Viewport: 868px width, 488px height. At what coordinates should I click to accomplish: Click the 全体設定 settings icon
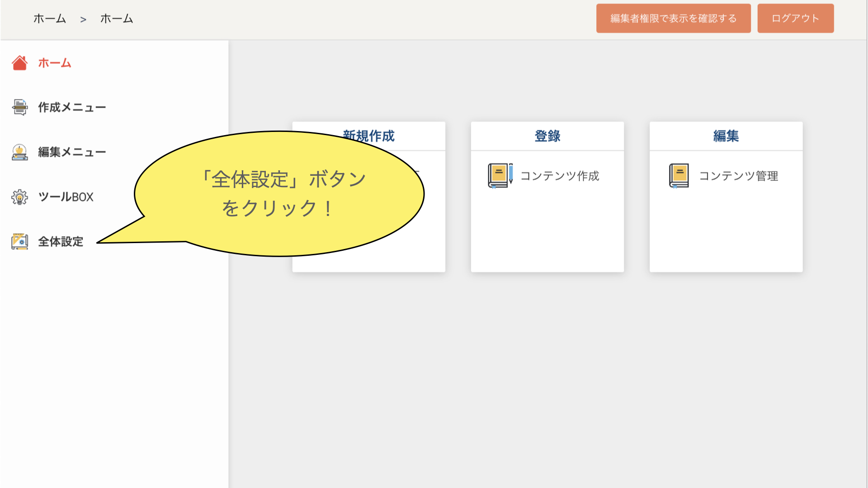coord(19,242)
